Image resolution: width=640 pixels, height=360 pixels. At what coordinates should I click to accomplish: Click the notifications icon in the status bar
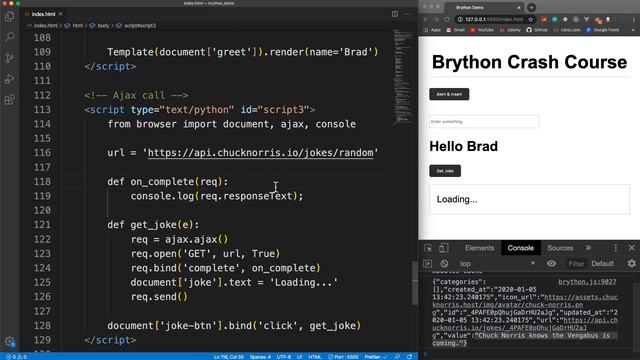(x=409, y=357)
